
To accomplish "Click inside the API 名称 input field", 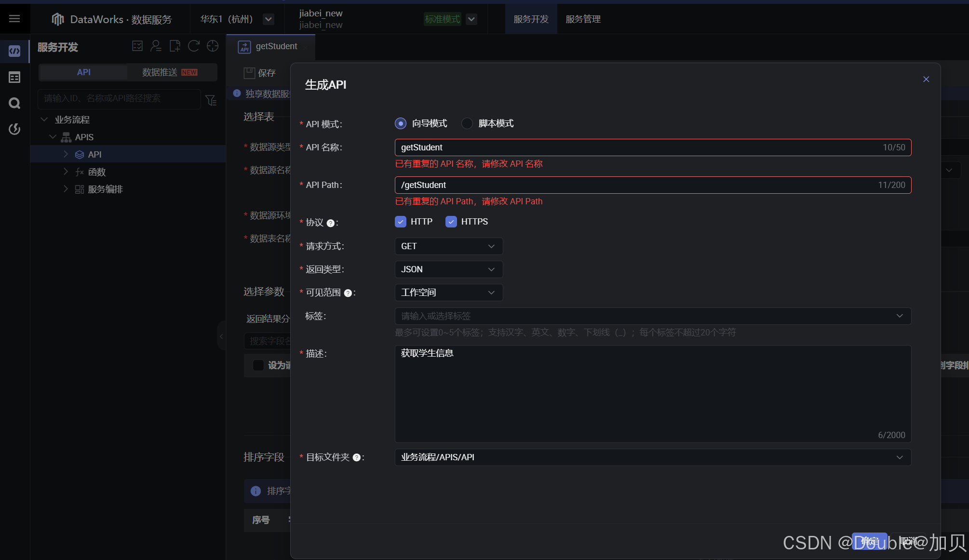I will pos(579,147).
